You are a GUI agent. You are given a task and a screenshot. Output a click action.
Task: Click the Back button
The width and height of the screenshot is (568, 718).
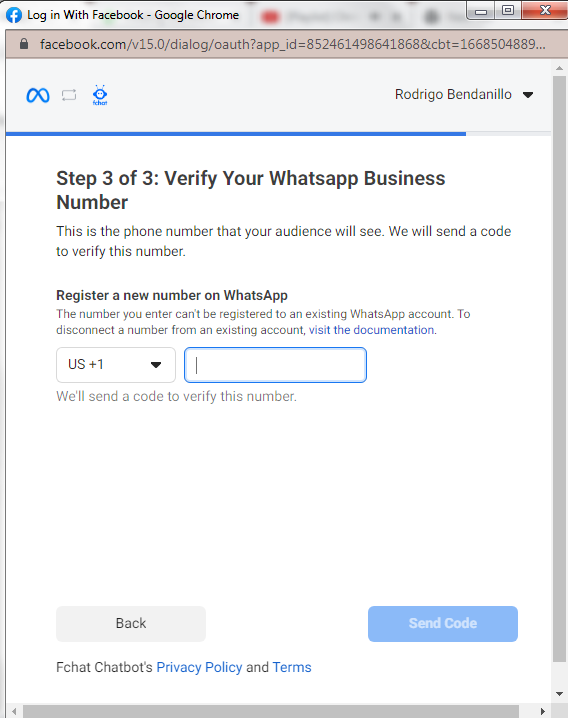pos(131,624)
